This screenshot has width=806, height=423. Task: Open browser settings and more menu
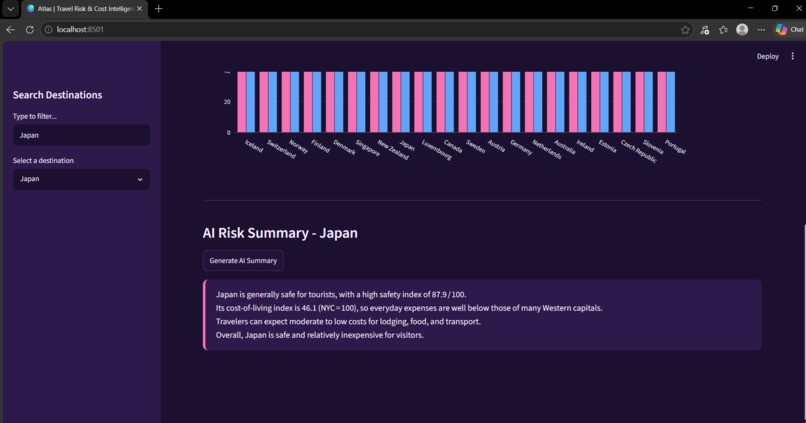(761, 30)
